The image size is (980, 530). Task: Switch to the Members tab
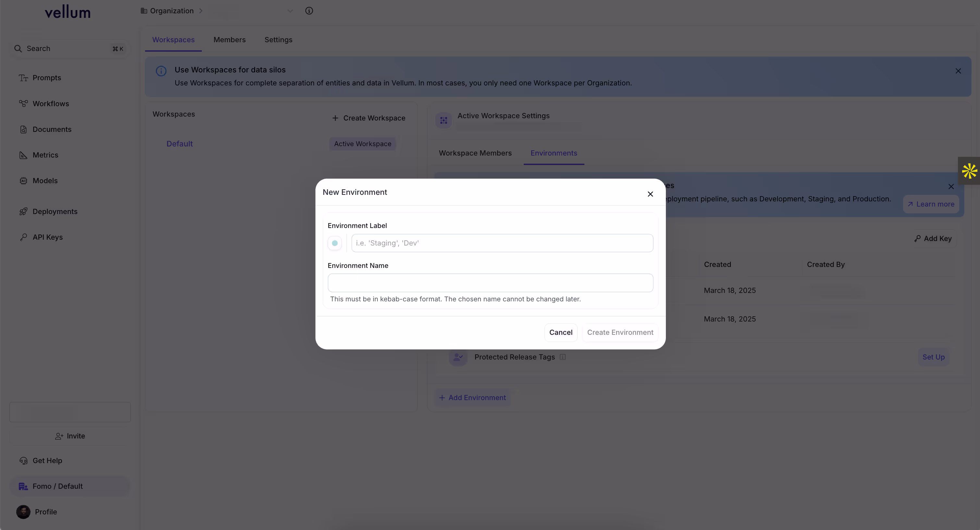tap(229, 40)
